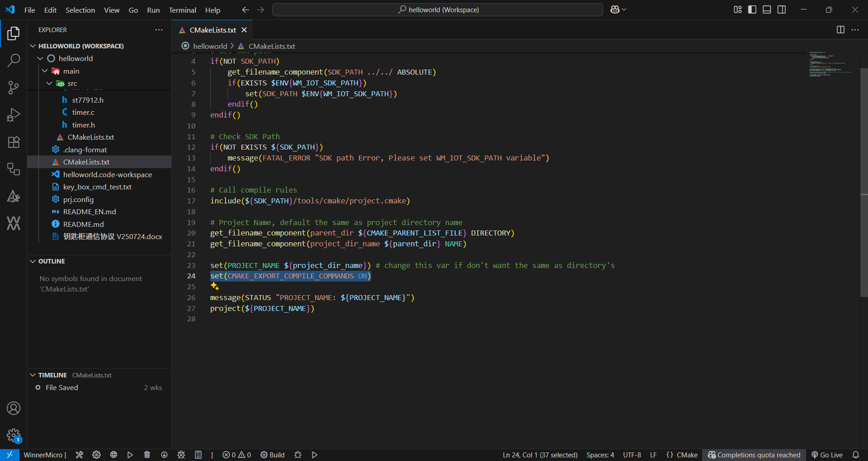Screen dimensions: 868x461
Task: Collapse the OUTLINE section
Action: click(x=33, y=261)
